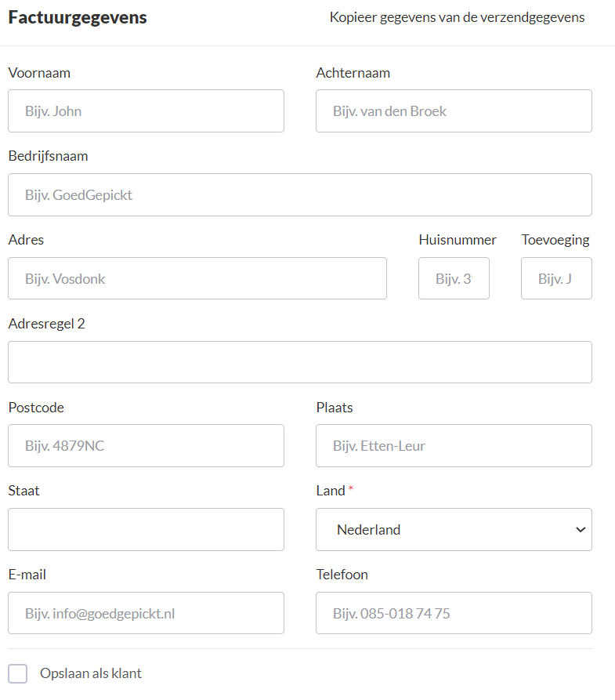Click the Land field label
Image resolution: width=615 pixels, height=700 pixels.
[331, 491]
